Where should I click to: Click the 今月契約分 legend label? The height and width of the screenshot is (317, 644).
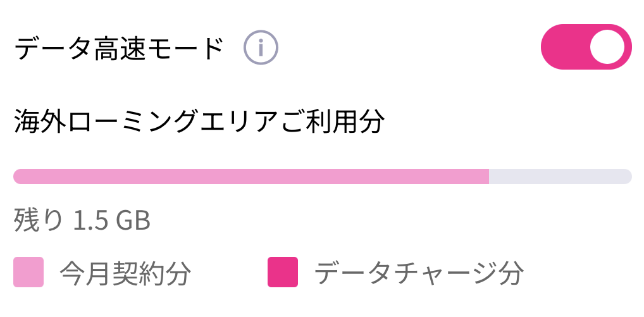click(x=125, y=273)
